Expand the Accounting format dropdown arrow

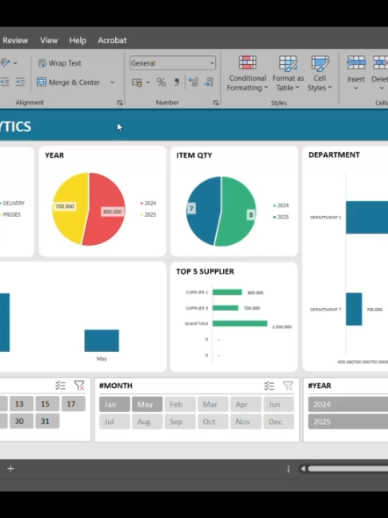click(x=148, y=82)
